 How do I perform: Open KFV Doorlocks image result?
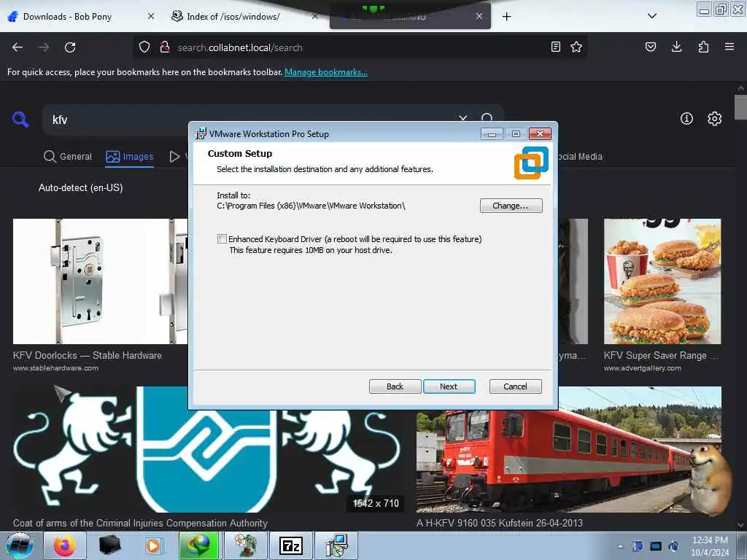(x=100, y=281)
